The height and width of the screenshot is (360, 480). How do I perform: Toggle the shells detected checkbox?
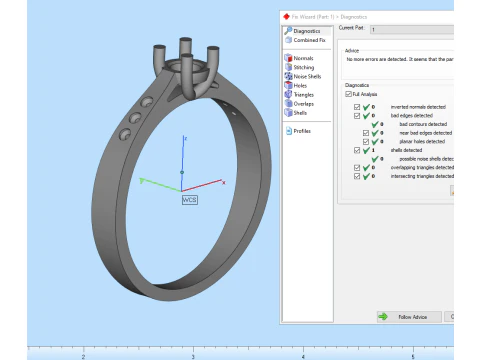click(357, 150)
